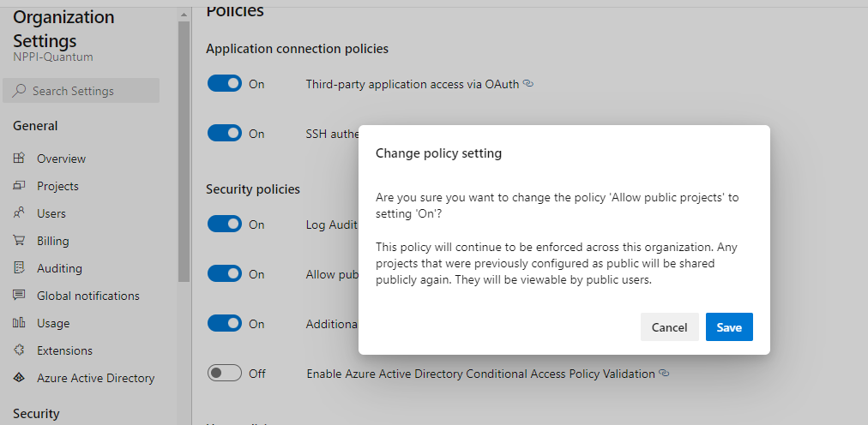Click the Users icon in sidebar
The height and width of the screenshot is (425, 868).
[20, 212]
